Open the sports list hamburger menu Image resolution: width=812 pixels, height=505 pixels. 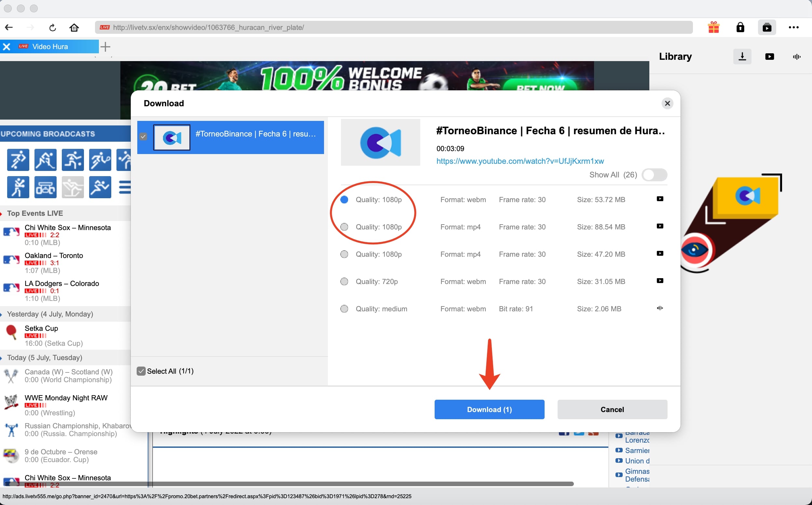click(125, 187)
